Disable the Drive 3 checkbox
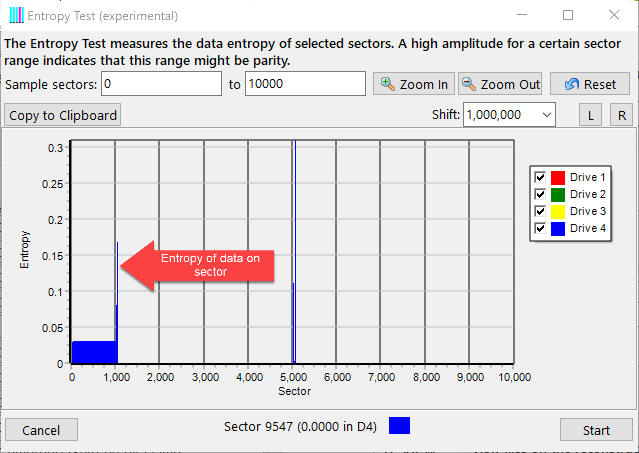The width and height of the screenshot is (639, 453). tap(540, 211)
